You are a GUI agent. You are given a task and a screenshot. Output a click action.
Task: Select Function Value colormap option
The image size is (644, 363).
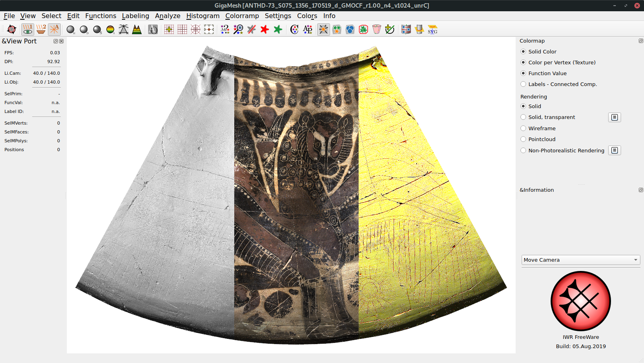coord(543,73)
